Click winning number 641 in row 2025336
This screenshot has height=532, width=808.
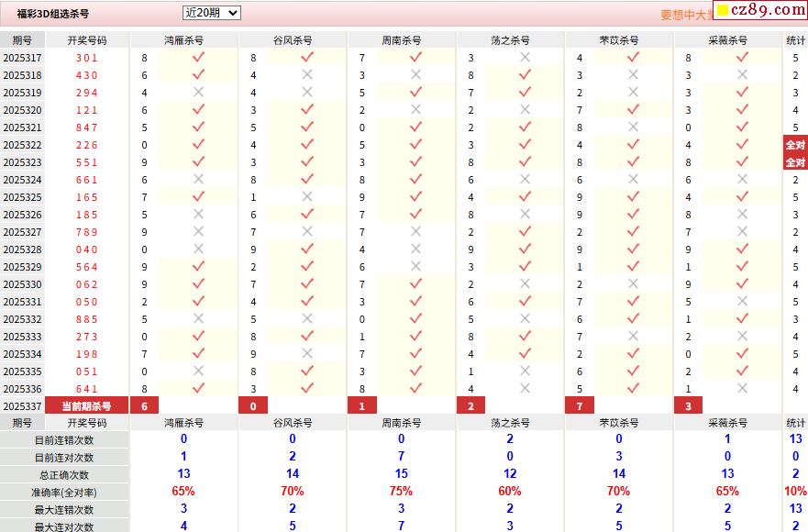(x=87, y=389)
